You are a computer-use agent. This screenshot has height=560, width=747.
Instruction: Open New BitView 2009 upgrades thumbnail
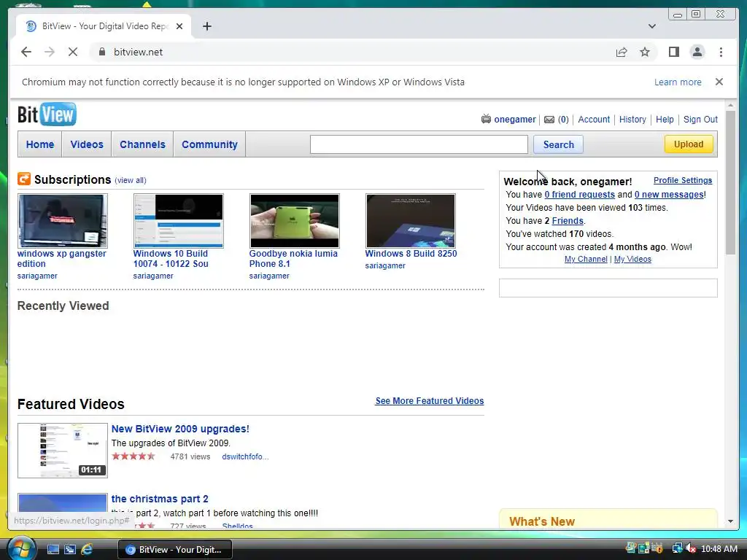coord(63,451)
